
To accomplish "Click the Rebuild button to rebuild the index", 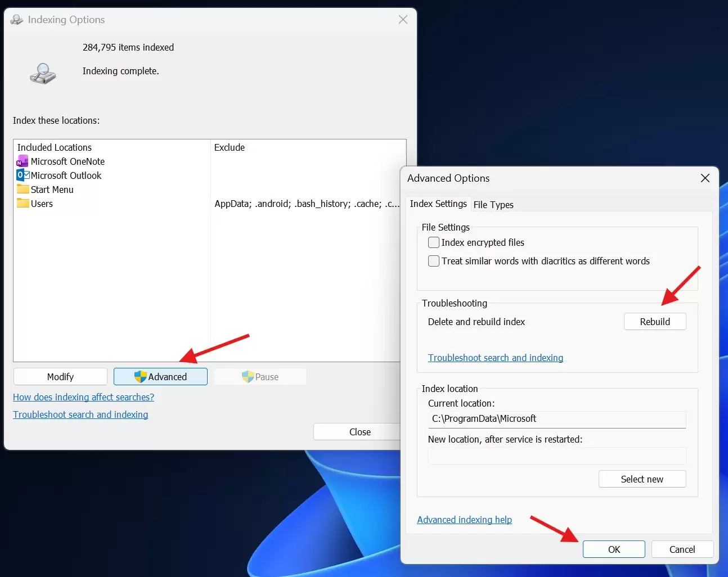I will 654,321.
